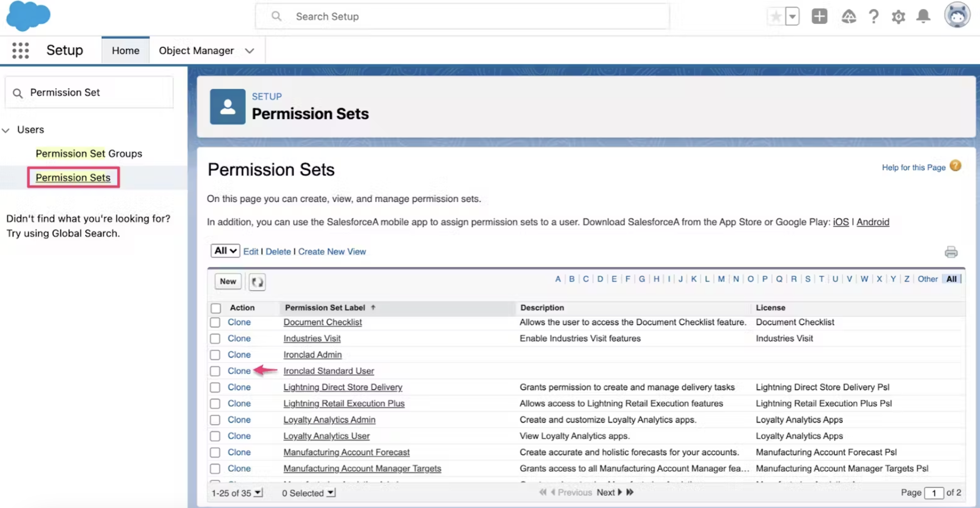Check the Document Checklist row checkbox
980x508 pixels.
point(215,322)
